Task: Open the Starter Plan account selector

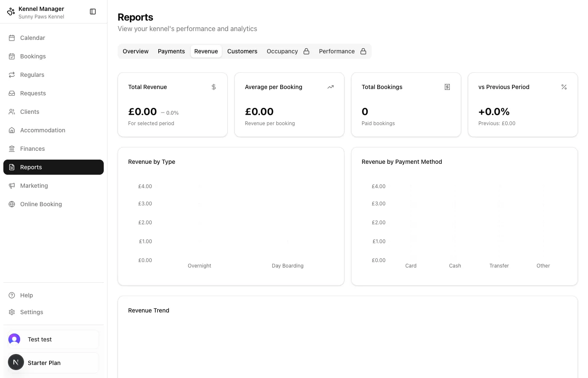Action: click(52, 362)
